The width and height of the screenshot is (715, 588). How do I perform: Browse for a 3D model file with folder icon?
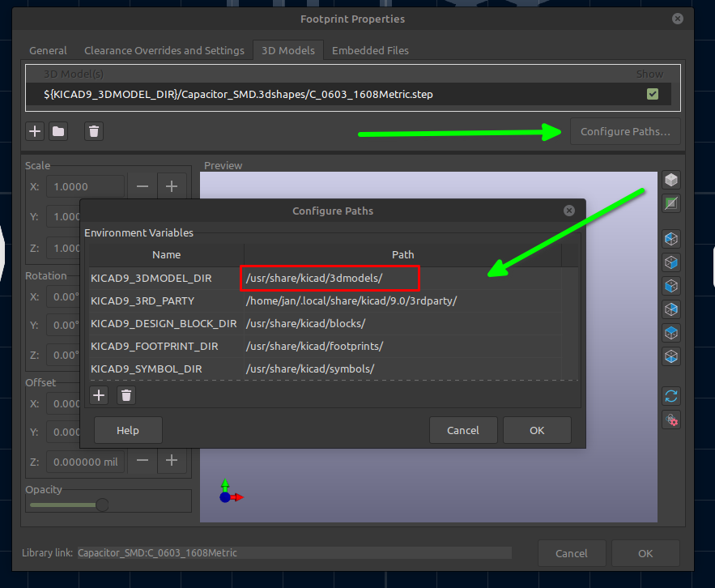click(58, 131)
